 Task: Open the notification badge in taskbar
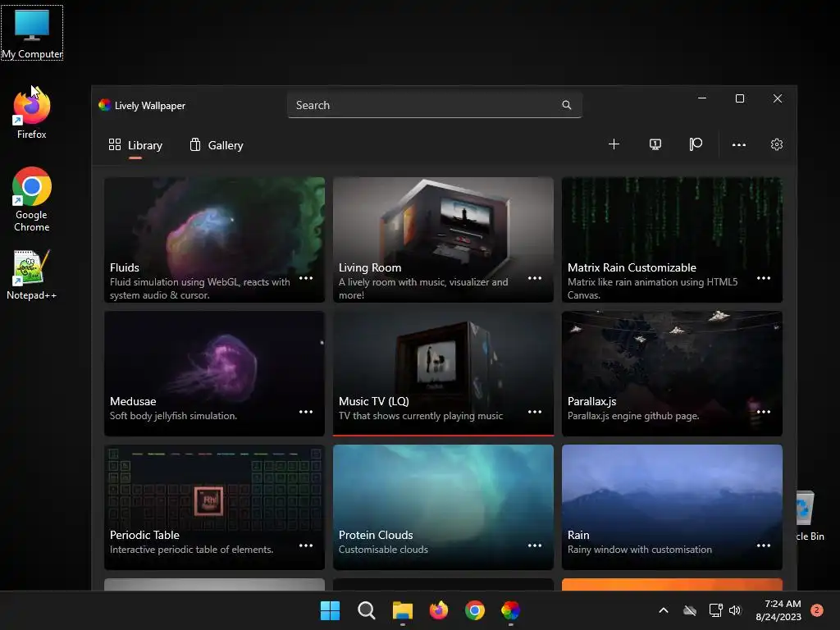point(817,609)
